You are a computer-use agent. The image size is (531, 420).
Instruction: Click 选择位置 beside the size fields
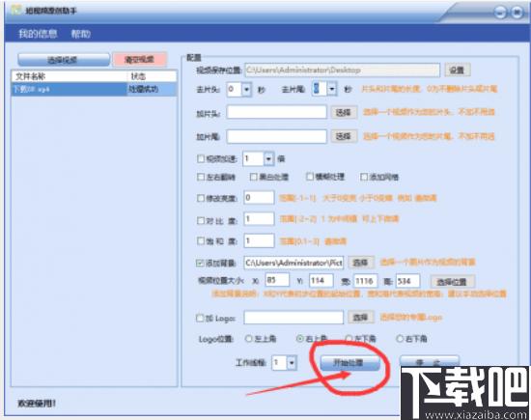click(452, 282)
